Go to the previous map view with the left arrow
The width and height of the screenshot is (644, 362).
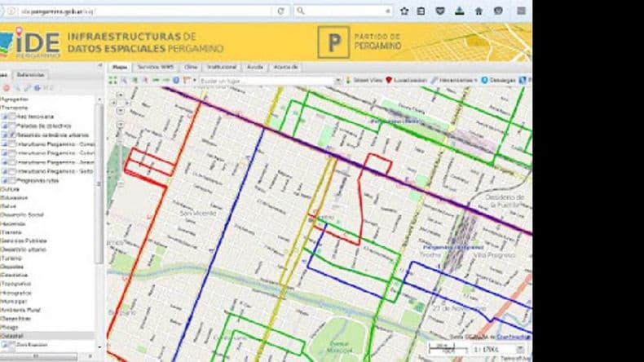tap(156, 81)
